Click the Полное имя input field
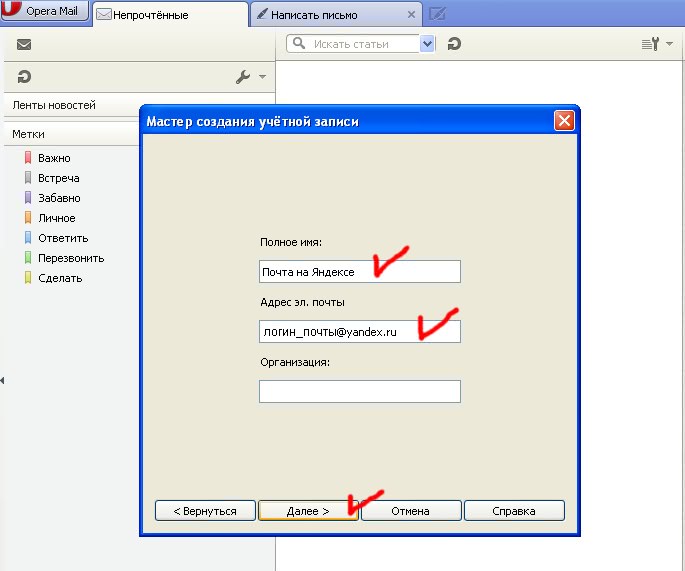Viewport: 685px width, 571px height. (360, 271)
